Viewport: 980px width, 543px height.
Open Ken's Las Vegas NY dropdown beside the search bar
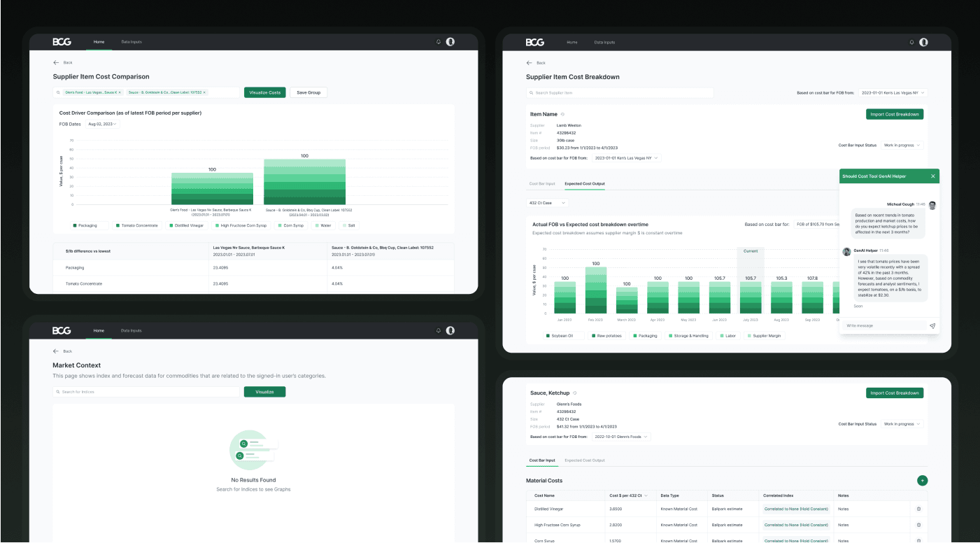tap(893, 92)
